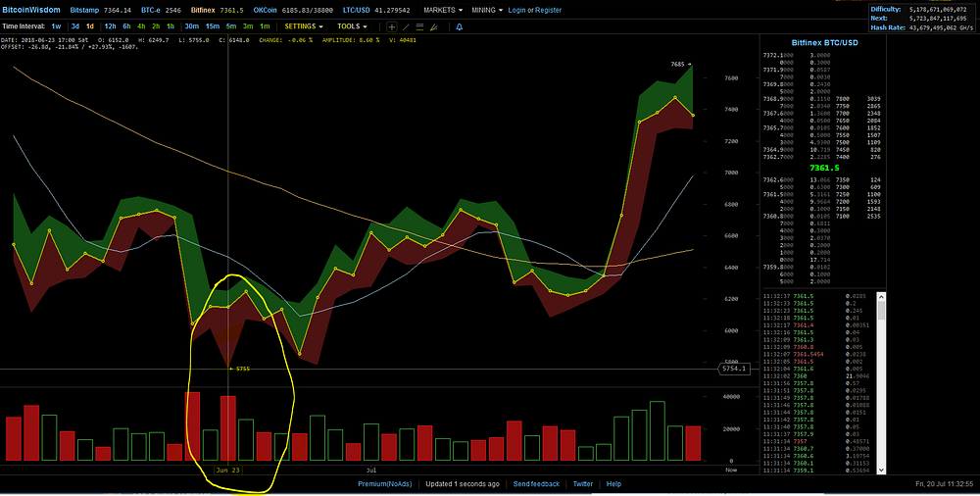Screen dimensions: 980x496
Task: Click the Now label on time axis
Action: click(x=731, y=470)
